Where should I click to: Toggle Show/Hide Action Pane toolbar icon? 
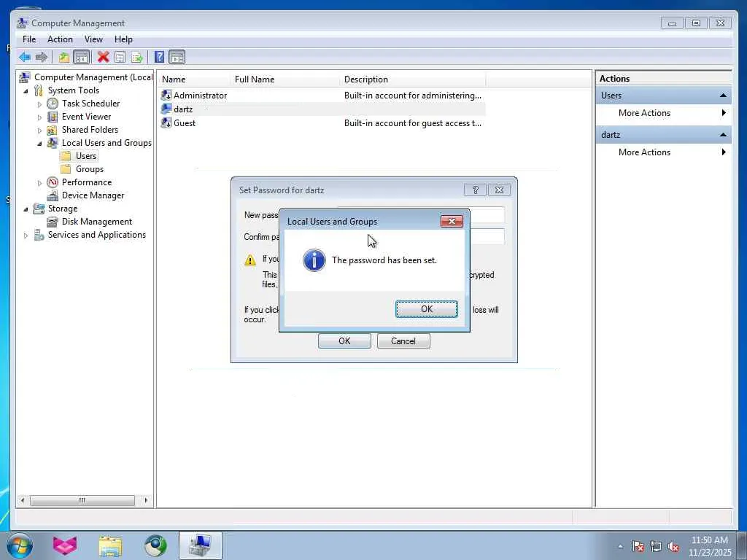[177, 57]
